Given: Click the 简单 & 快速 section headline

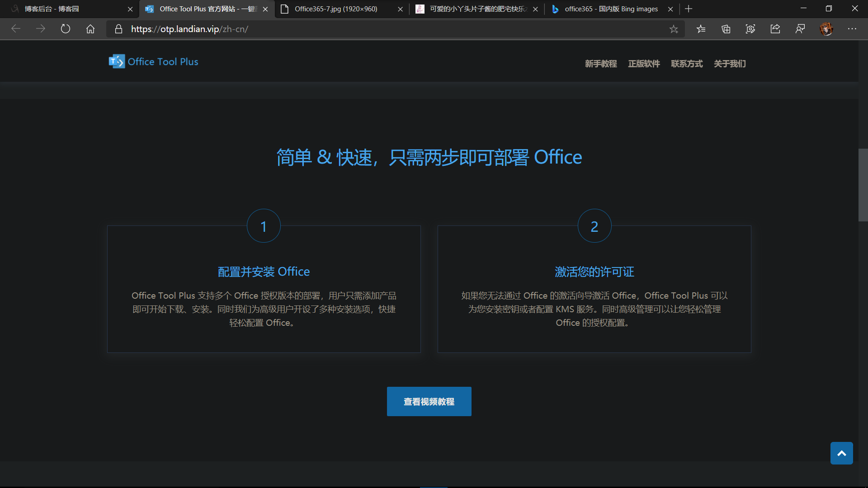Looking at the screenshot, I should [x=429, y=157].
